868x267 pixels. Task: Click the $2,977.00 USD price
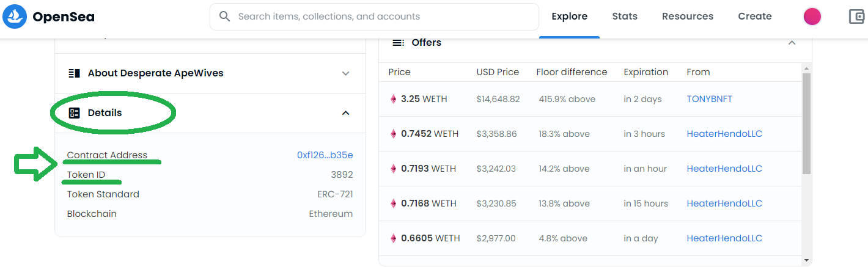pos(496,238)
